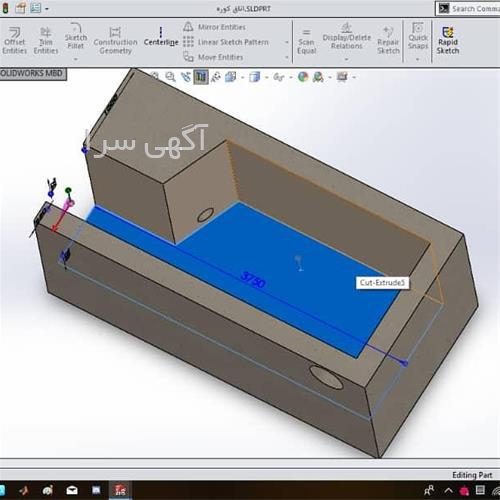Click the 3750 dimension on model

[x=253, y=280]
